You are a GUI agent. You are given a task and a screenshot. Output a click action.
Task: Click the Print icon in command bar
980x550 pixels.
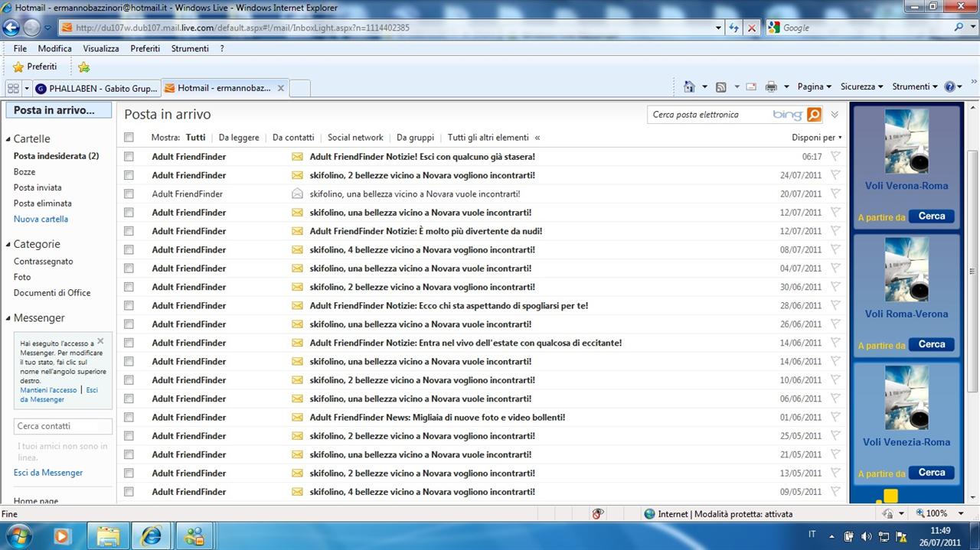(771, 87)
